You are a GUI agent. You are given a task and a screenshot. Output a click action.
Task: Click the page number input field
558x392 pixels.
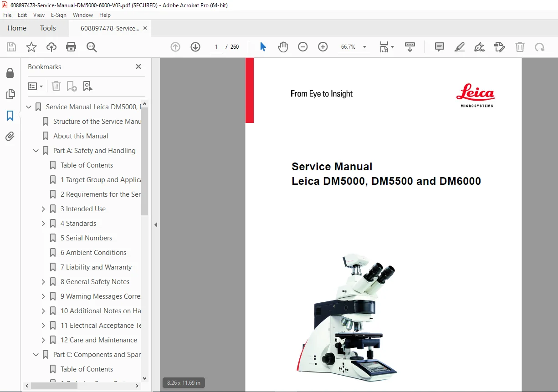(x=216, y=47)
